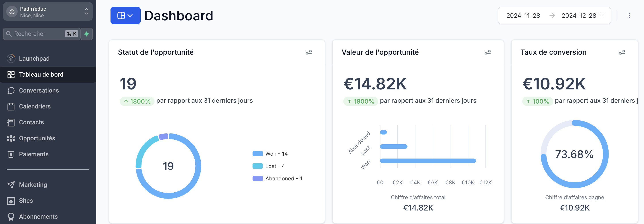Open Contacts page
This screenshot has width=644, height=224.
point(48,122)
